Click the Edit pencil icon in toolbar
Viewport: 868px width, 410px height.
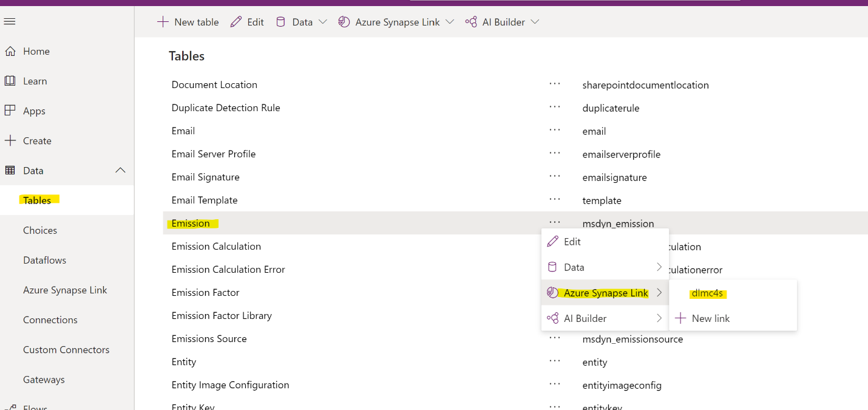click(x=236, y=22)
